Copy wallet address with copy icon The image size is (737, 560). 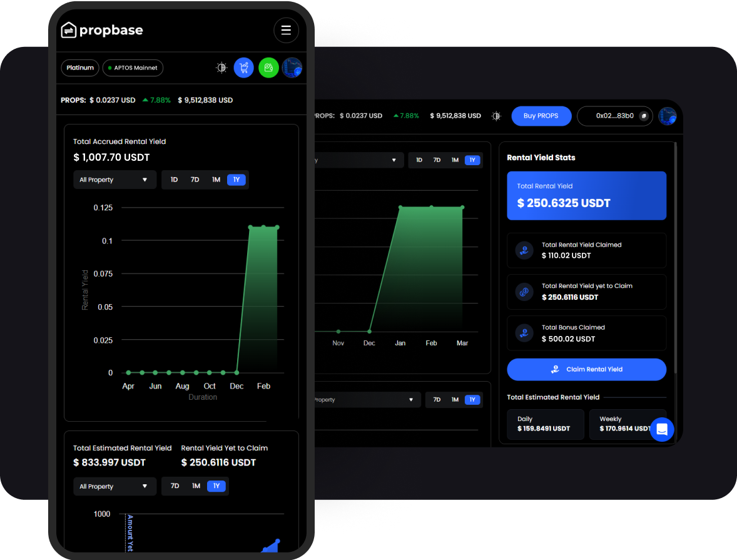pos(644,116)
